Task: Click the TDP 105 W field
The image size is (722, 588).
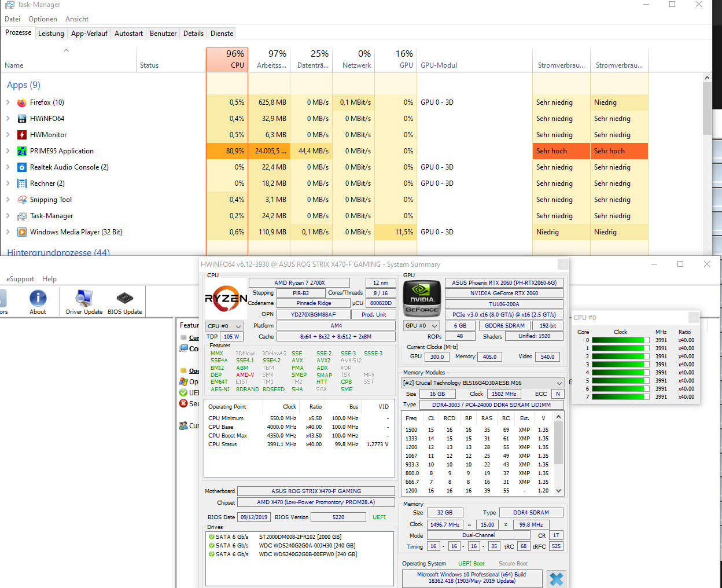Action: 231,336
